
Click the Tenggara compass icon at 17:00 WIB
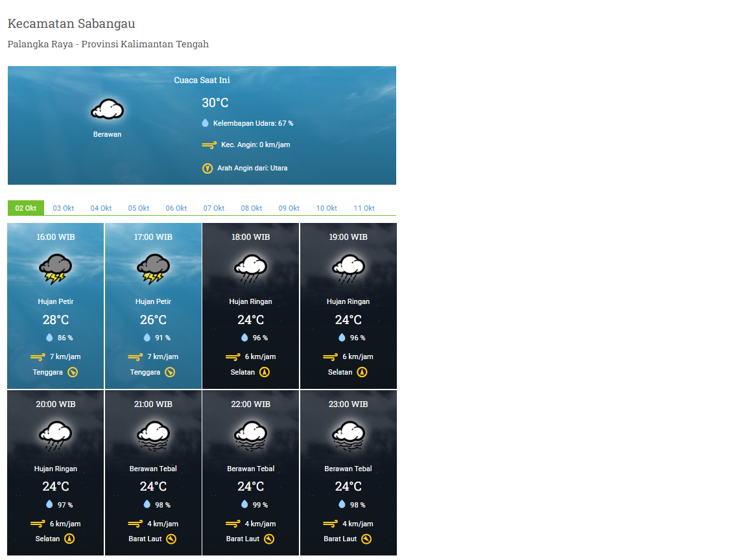tap(170, 373)
